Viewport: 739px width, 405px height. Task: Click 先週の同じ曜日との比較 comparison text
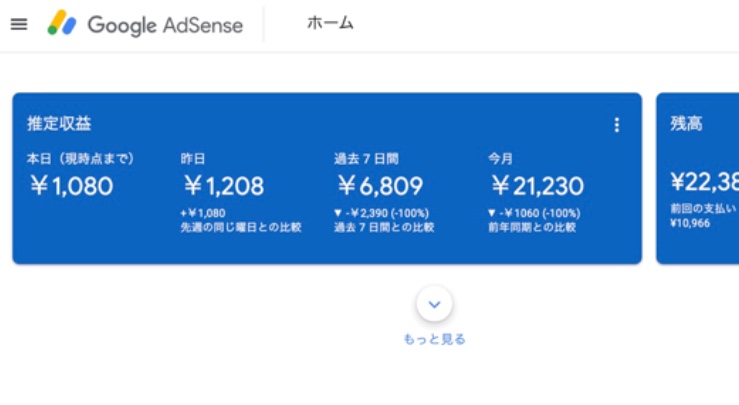(x=241, y=227)
